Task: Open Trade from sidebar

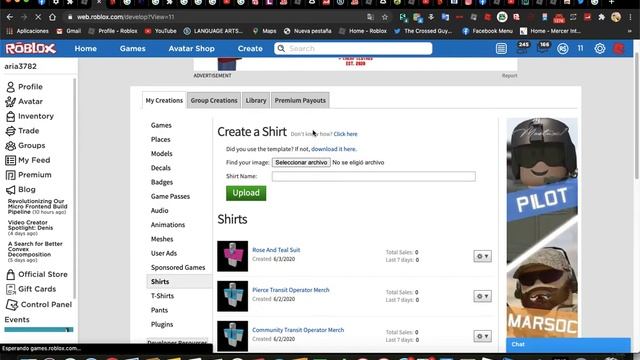Action: coord(23,131)
